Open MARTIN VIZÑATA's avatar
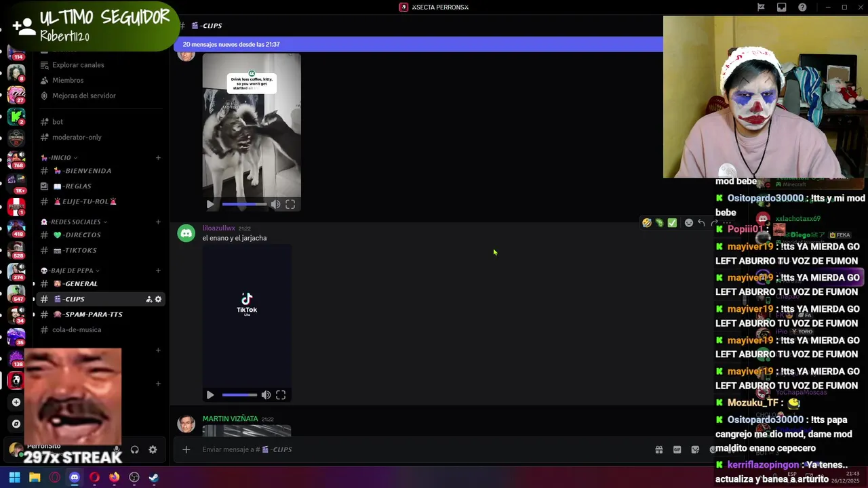 [x=186, y=424]
